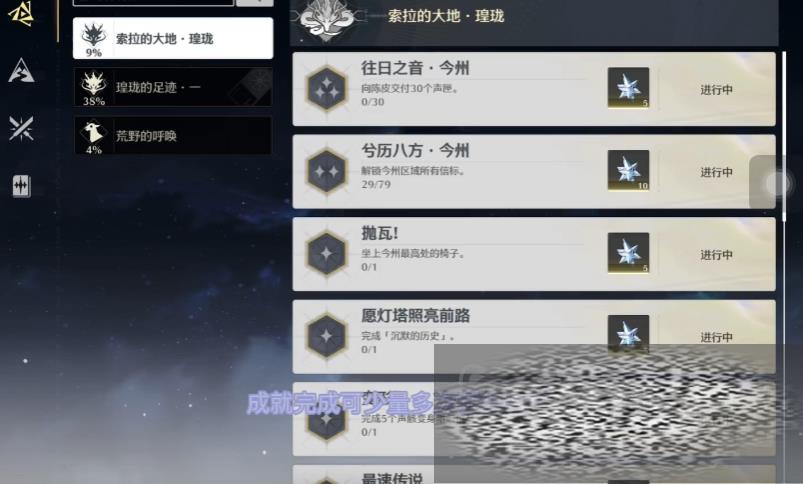Click the 往日之音·今州 hexagon badge icon
This screenshot has width=803, height=484.
coord(326,89)
